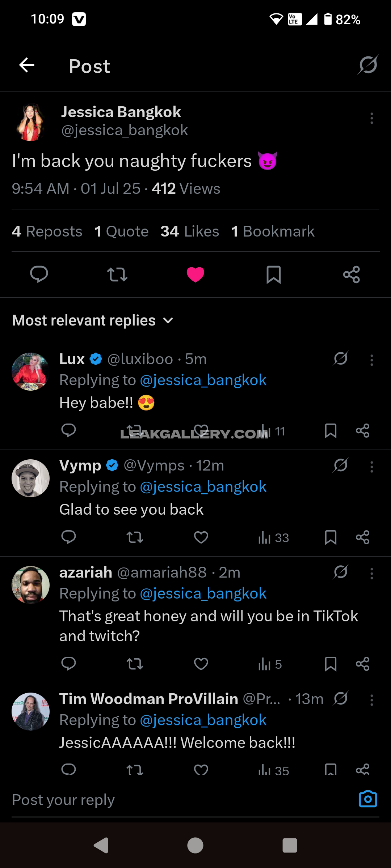This screenshot has height=868, width=391.
Task: Tap the Grok icon beside the Post header
Action: click(368, 65)
